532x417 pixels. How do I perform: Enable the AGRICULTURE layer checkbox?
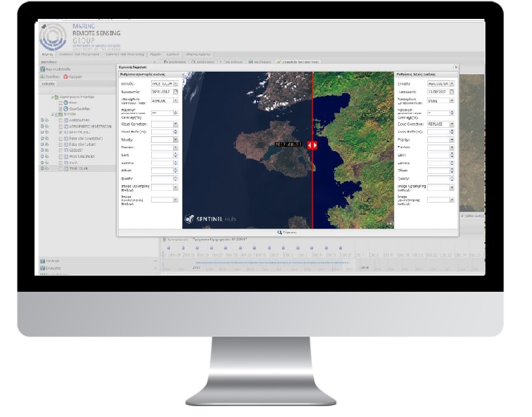click(61, 120)
